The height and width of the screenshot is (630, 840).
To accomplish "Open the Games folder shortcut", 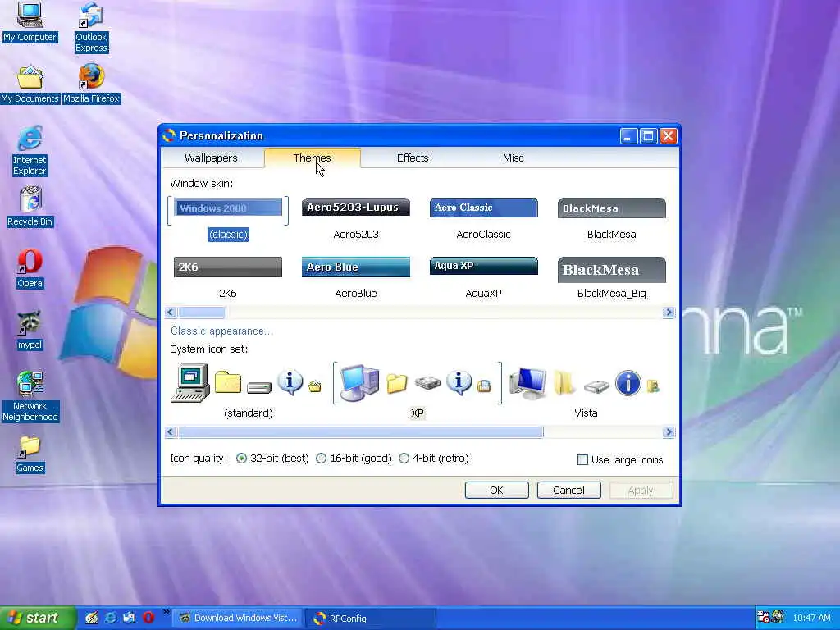I will click(30, 454).
